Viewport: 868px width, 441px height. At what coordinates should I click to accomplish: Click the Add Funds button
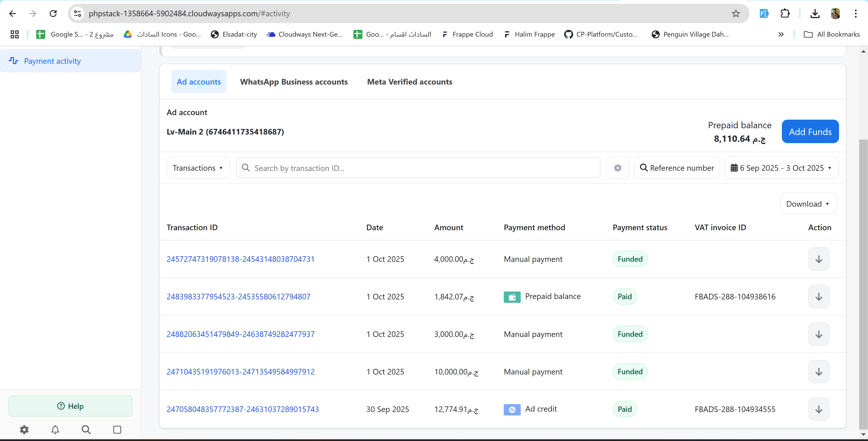click(x=810, y=131)
